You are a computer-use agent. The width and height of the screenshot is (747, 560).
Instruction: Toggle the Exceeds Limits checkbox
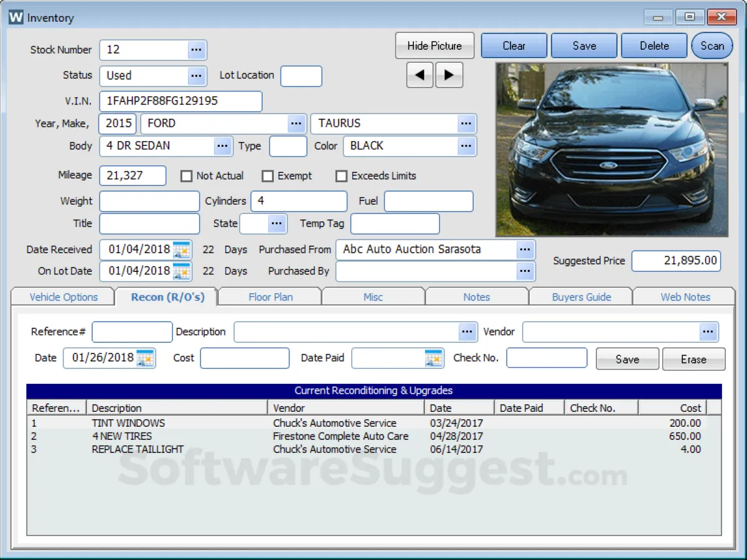(341, 176)
